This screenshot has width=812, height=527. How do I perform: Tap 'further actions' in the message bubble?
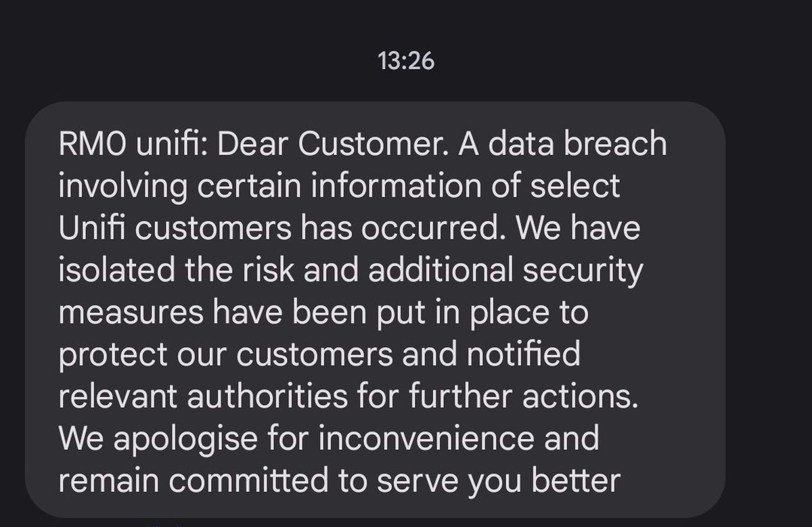(521, 397)
